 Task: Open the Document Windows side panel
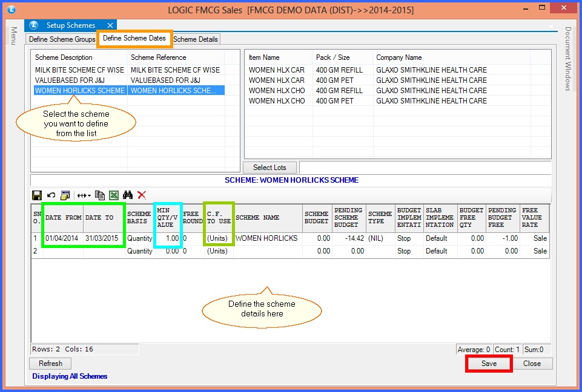568,59
